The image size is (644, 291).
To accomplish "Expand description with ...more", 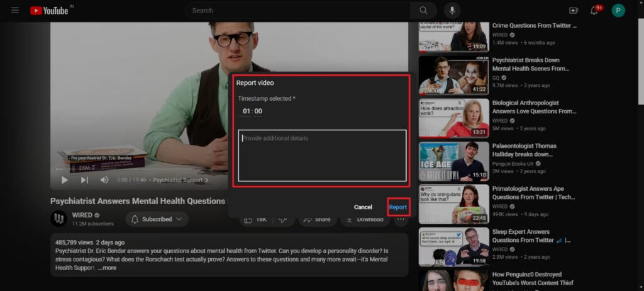I will pos(107,268).
